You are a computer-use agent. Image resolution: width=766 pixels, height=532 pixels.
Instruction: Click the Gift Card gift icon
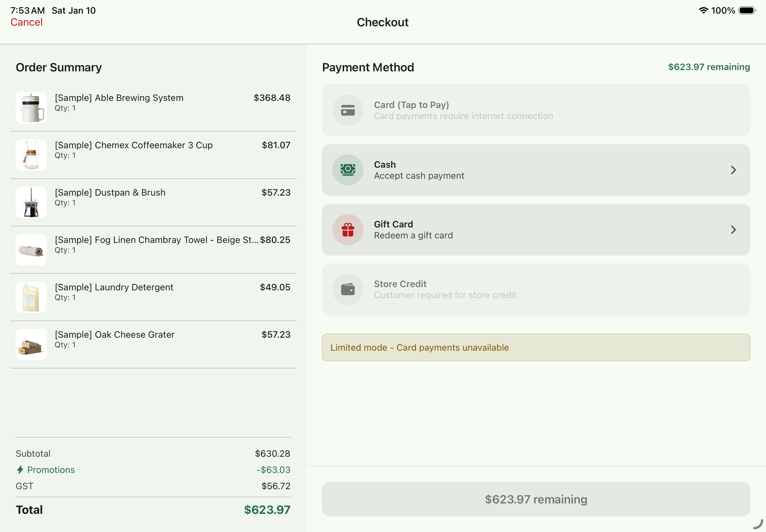348,229
